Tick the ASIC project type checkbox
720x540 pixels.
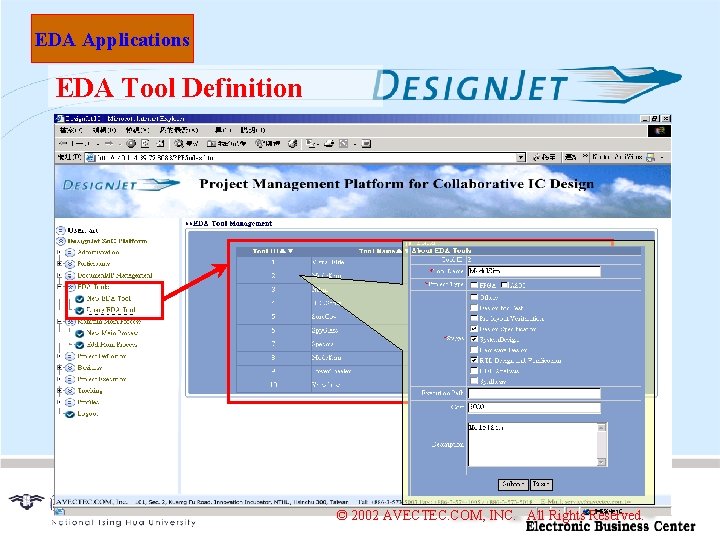[504, 285]
